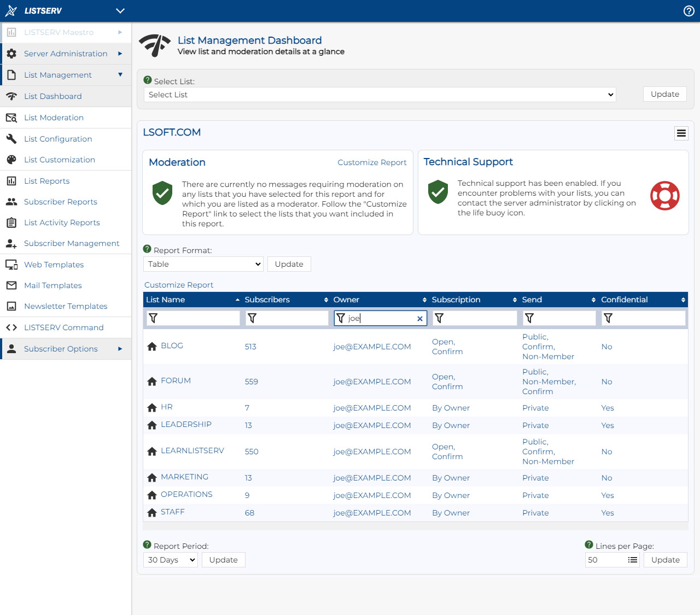
Task: Click the home icon beside FORUM
Action: point(152,382)
